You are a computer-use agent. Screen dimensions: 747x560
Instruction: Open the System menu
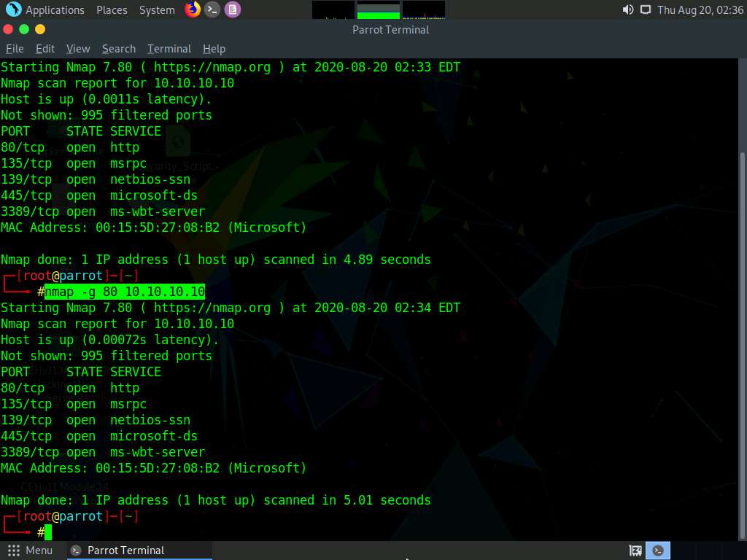[x=157, y=10]
